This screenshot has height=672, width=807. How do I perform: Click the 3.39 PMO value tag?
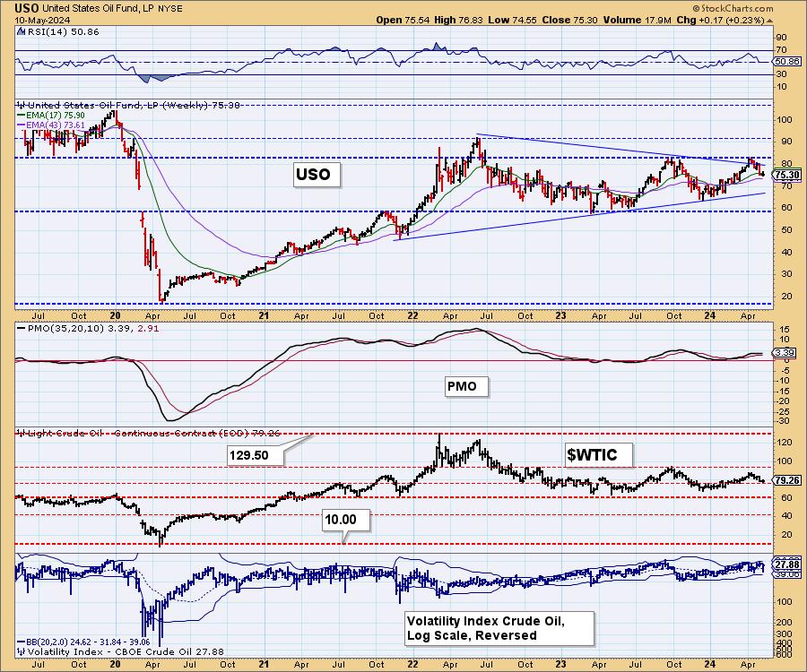(x=785, y=353)
